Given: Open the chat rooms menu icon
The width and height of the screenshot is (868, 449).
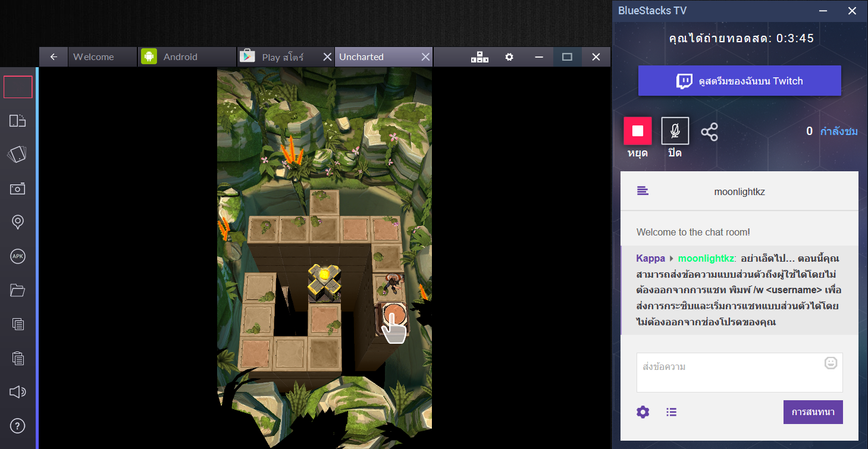Looking at the screenshot, I should [643, 191].
